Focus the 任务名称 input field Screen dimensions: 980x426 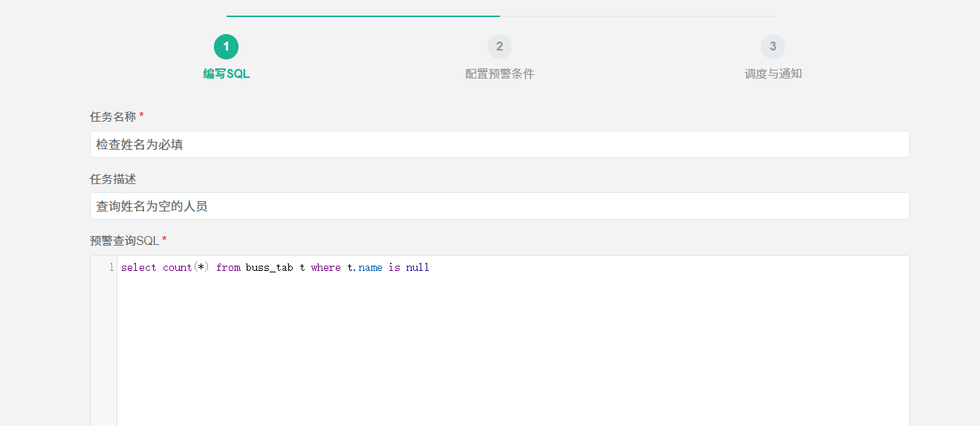pos(499,145)
